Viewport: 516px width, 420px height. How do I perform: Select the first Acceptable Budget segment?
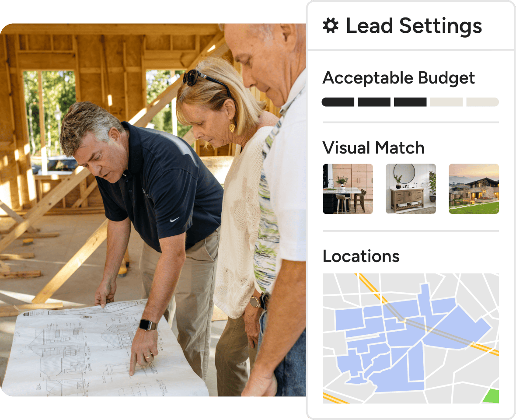coord(338,102)
